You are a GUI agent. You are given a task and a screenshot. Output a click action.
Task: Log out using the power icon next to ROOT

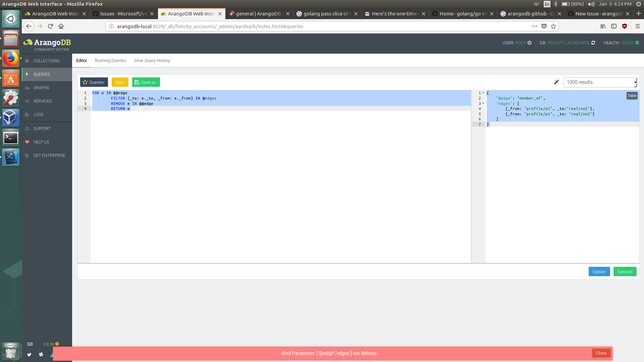tap(530, 43)
